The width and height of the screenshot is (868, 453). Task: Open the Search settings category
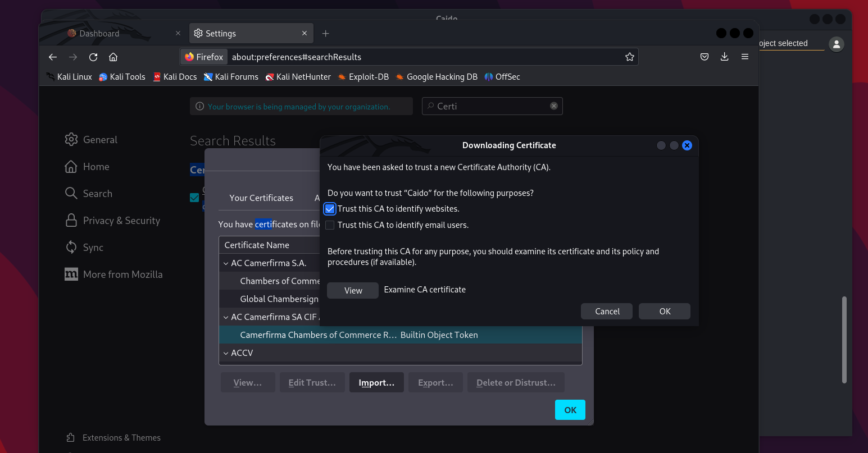point(89,194)
